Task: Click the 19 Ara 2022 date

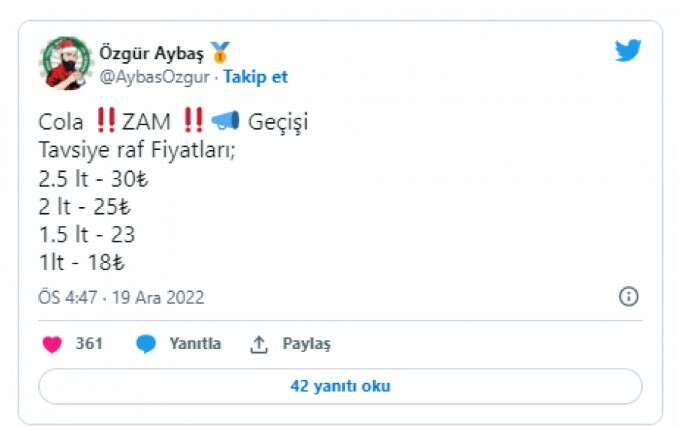Action: pyautogui.click(x=158, y=298)
